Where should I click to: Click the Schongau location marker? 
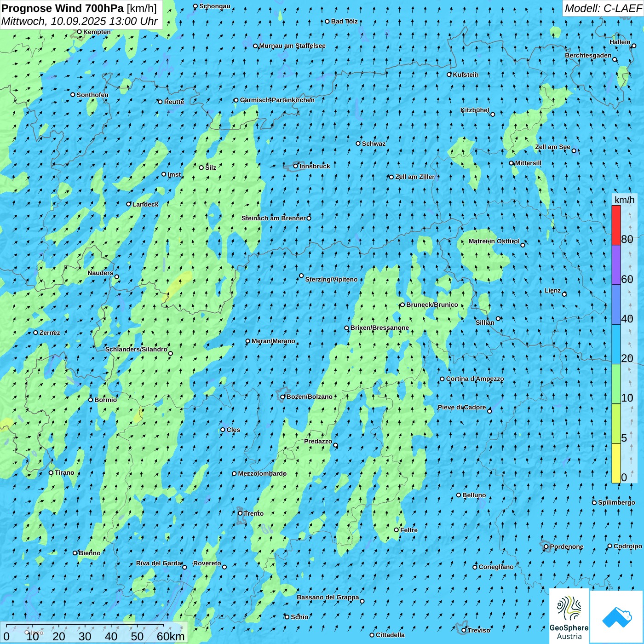(x=195, y=6)
